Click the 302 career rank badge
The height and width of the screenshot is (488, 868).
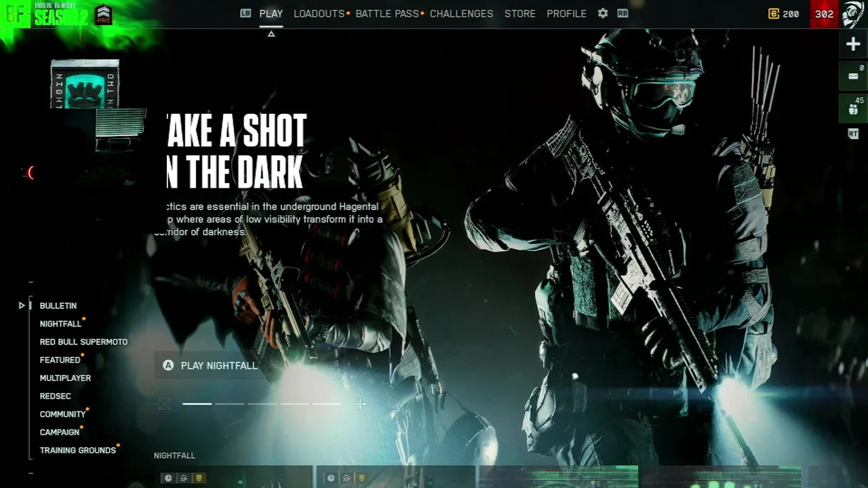coord(824,14)
